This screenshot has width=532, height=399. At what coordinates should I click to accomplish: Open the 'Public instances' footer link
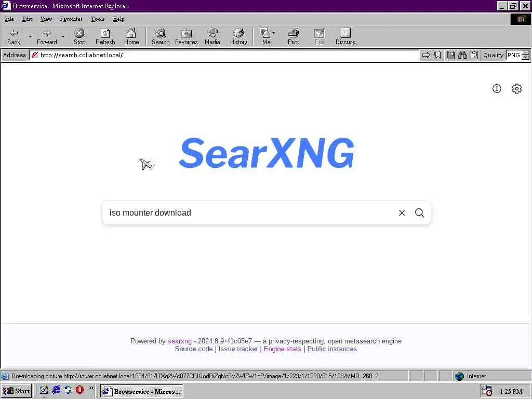point(332,349)
